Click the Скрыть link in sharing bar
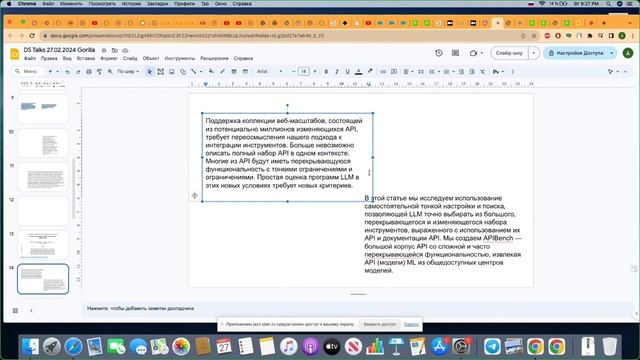The image size is (640, 360). tap(411, 324)
